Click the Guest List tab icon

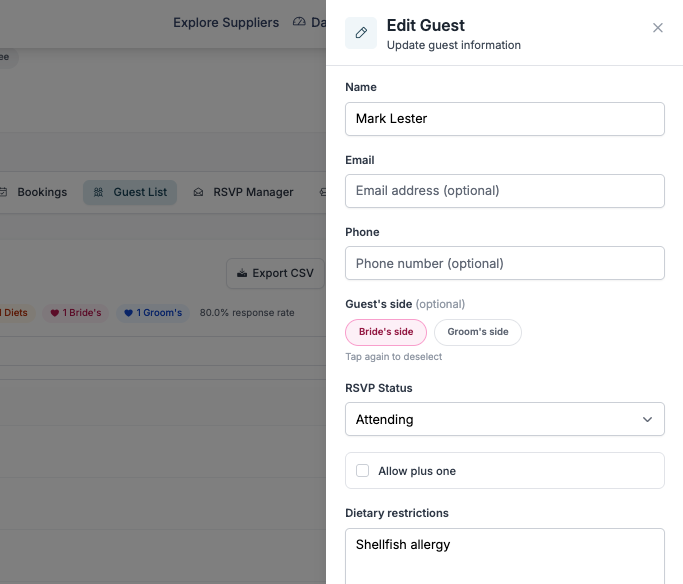coord(98,192)
